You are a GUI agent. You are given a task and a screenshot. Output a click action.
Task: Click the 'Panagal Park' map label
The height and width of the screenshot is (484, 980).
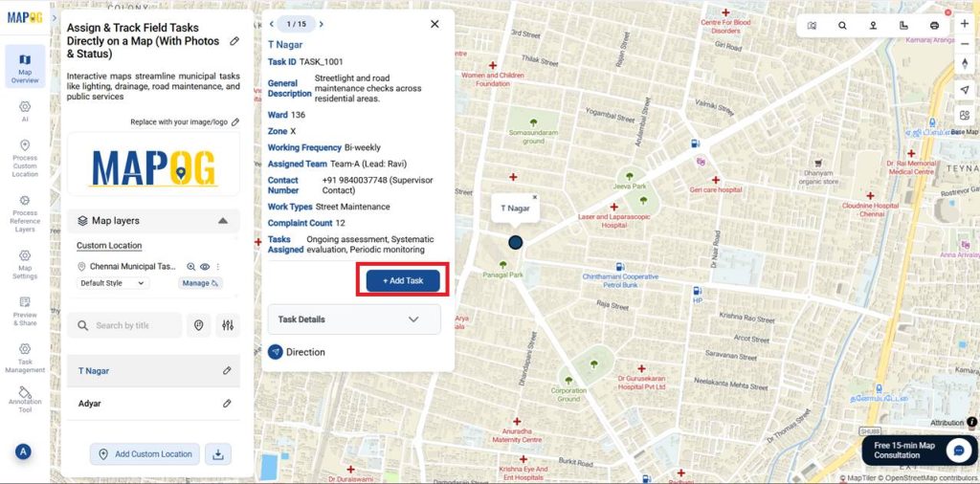coord(503,275)
